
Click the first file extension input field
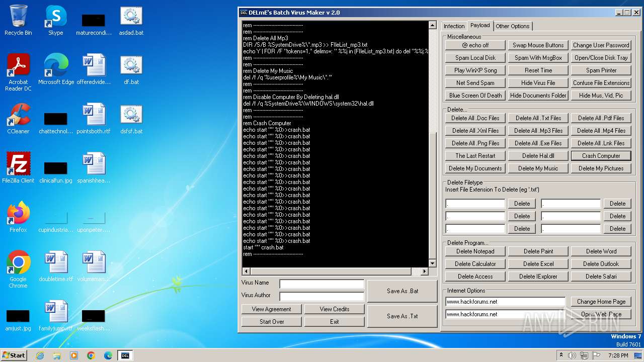[475, 204]
